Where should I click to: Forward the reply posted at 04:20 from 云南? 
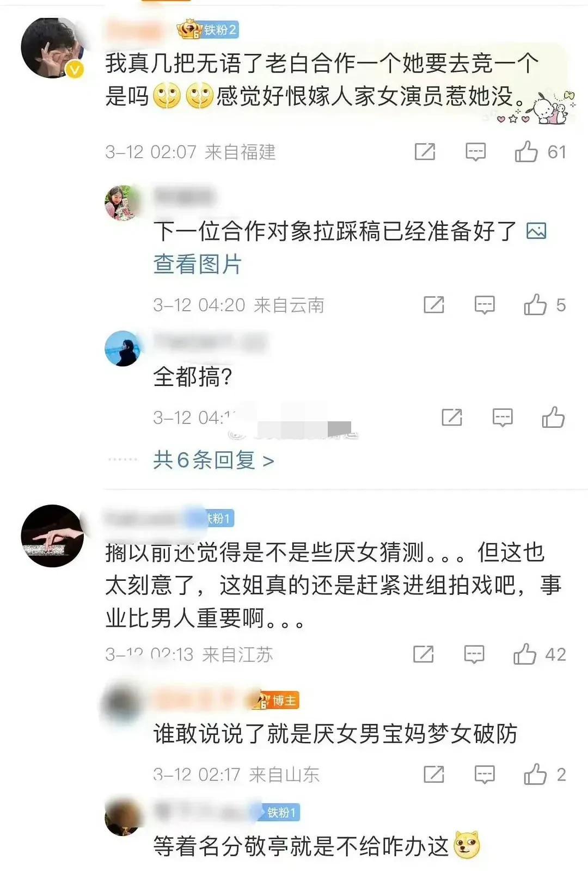(x=434, y=305)
